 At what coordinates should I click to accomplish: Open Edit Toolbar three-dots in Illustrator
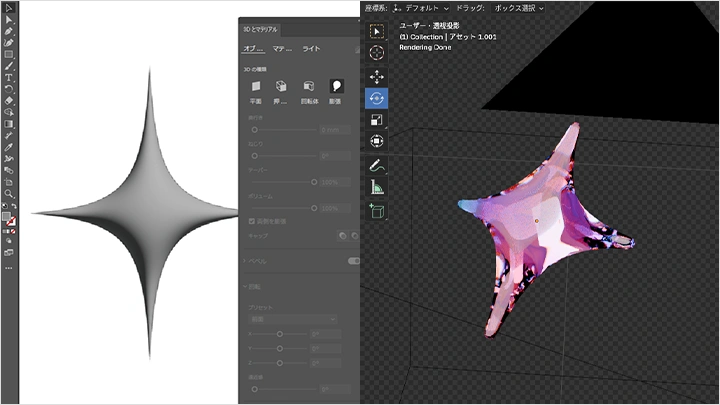pyautogui.click(x=9, y=268)
